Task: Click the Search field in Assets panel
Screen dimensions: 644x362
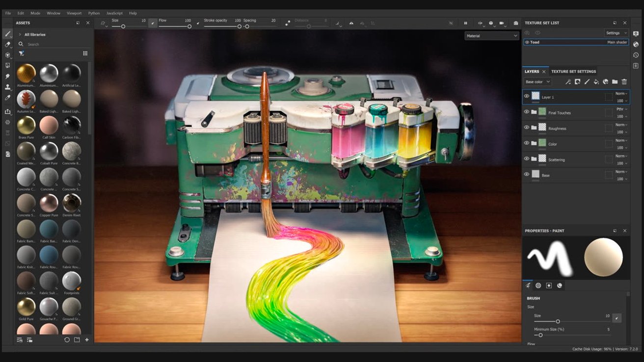Action: pyautogui.click(x=54, y=44)
